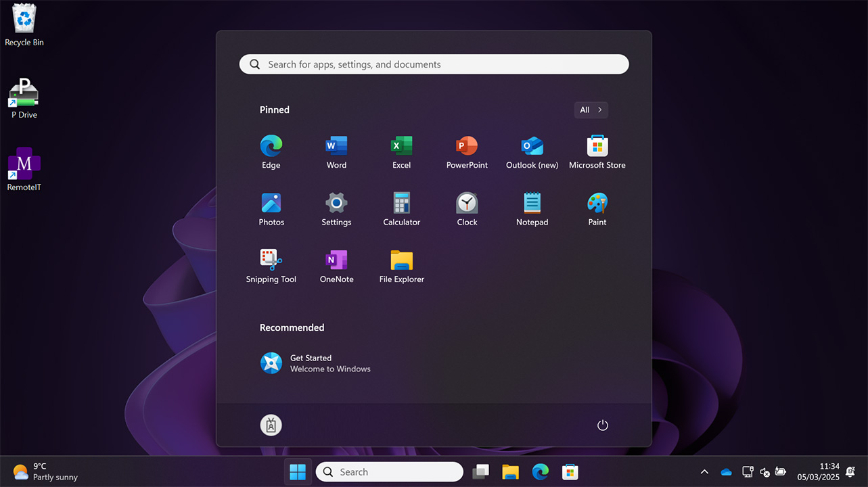The image size is (868, 487).
Task: Open the battery status indicator
Action: [x=781, y=471]
